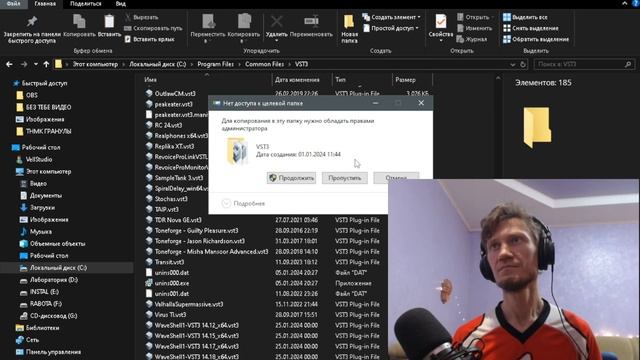Click Продолжить in the dialog
This screenshot has width=640, height=360.
291,178
